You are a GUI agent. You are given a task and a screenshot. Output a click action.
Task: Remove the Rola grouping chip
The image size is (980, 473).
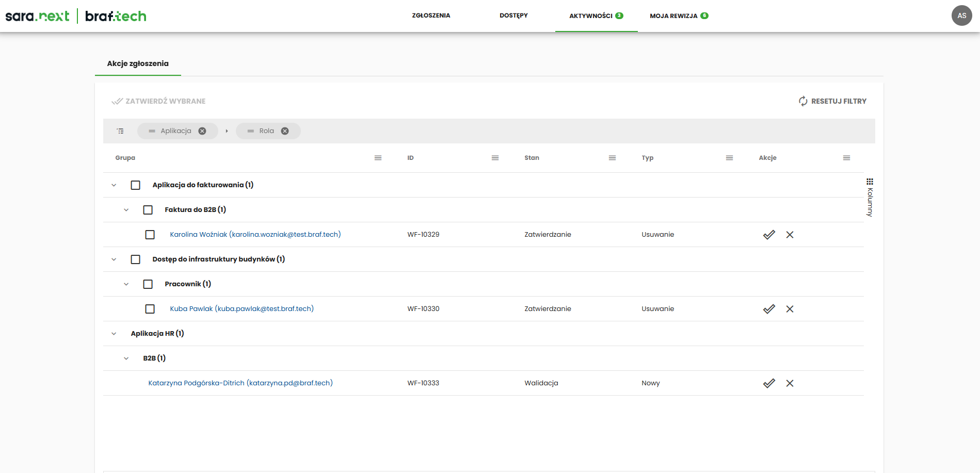pyautogui.click(x=285, y=131)
